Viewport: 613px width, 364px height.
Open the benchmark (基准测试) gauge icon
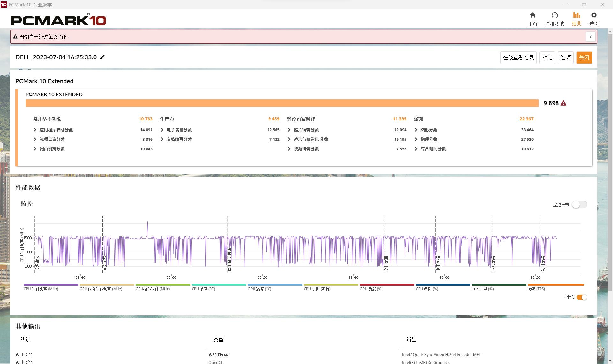pyautogui.click(x=555, y=15)
